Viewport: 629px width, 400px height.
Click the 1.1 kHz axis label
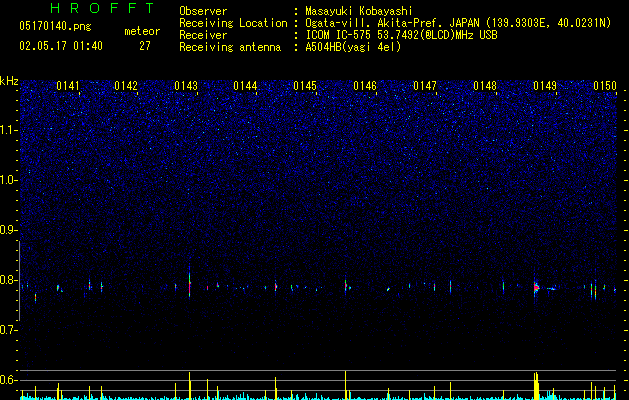click(x=9, y=130)
